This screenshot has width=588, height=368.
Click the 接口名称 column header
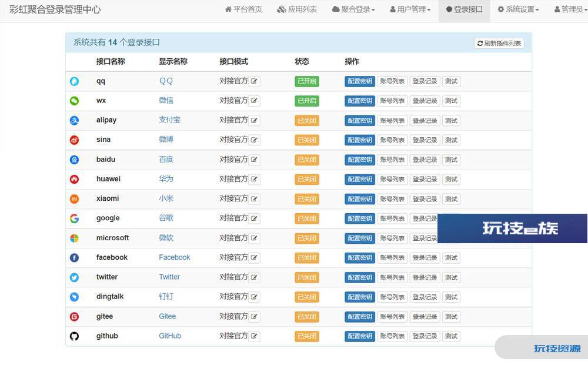coord(111,62)
